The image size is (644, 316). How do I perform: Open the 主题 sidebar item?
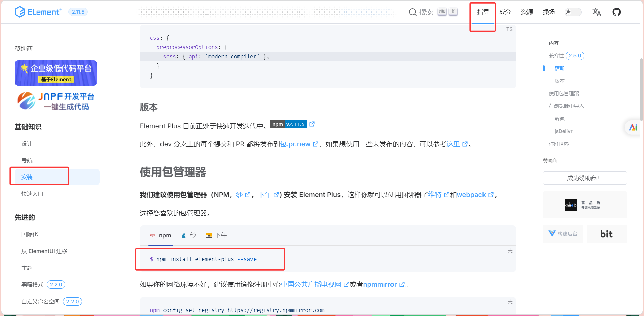27,268
